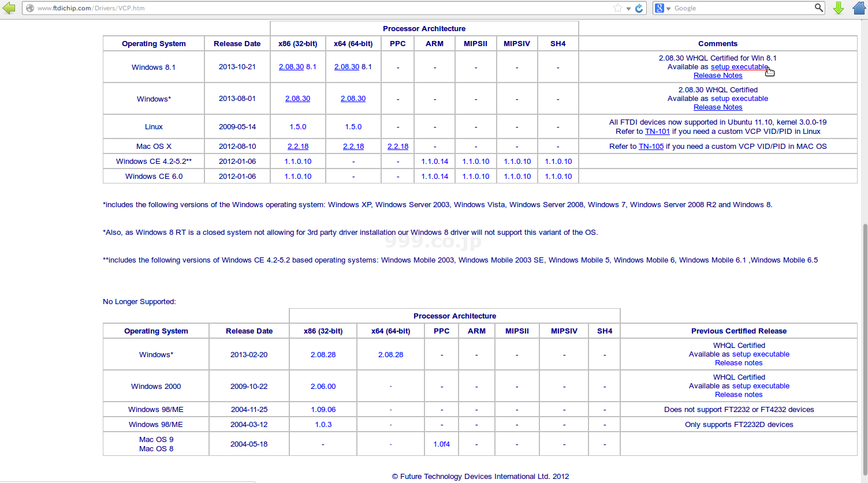Open 2.08.30 x86 driver for Windows 8.1
Image resolution: width=868 pixels, height=483 pixels.
[x=291, y=67]
